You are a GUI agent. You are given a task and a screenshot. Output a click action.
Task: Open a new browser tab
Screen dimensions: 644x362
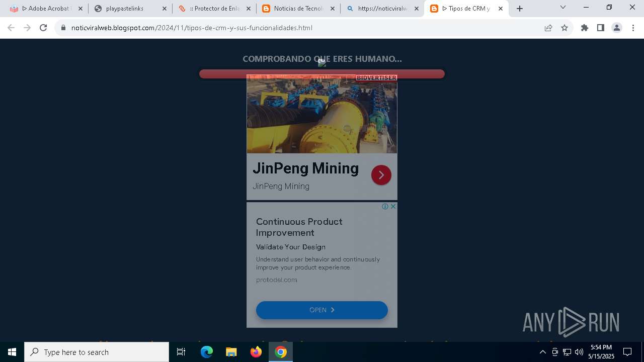(520, 9)
